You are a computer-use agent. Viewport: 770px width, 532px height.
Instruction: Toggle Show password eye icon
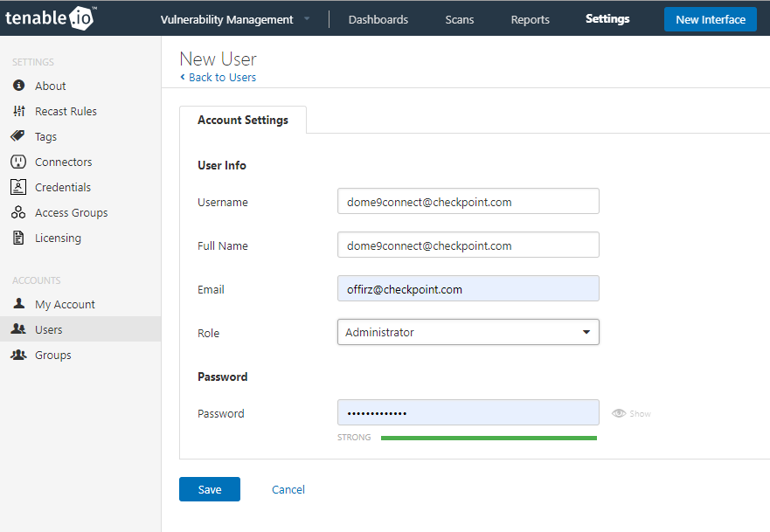tap(619, 413)
